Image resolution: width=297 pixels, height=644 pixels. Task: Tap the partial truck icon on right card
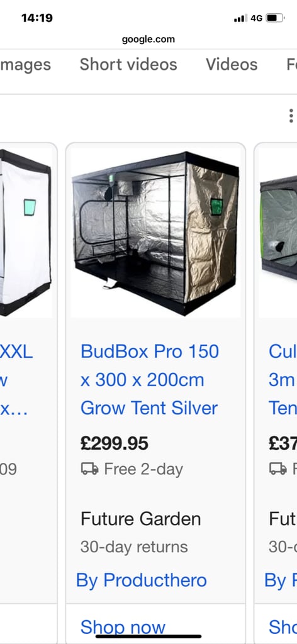(278, 469)
